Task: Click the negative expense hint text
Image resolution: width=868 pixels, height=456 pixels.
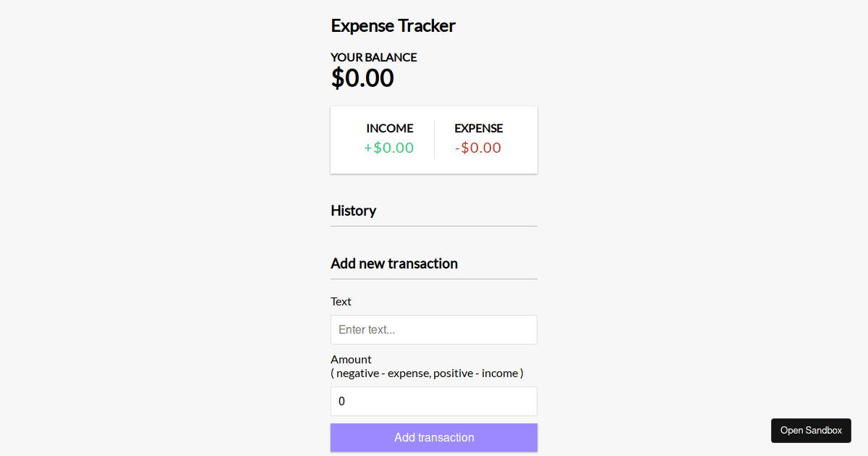Action: click(x=427, y=373)
